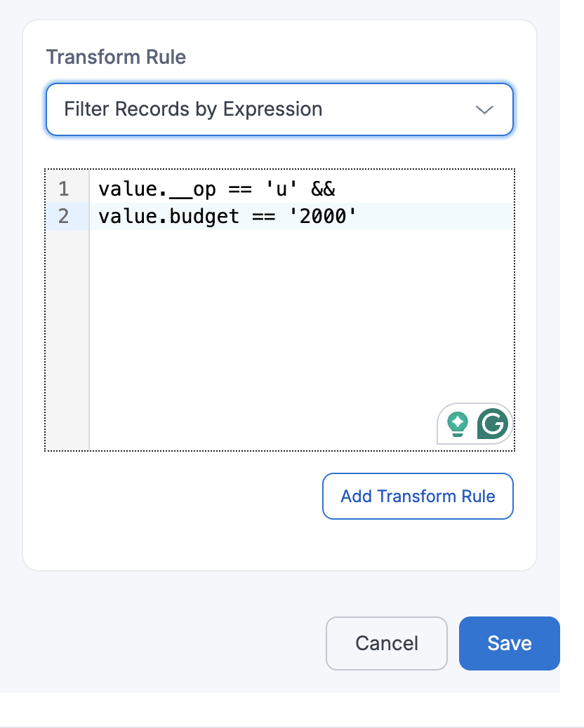Click the end of highlighted line two
The width and height of the screenshot is (584, 728).
[435, 217]
